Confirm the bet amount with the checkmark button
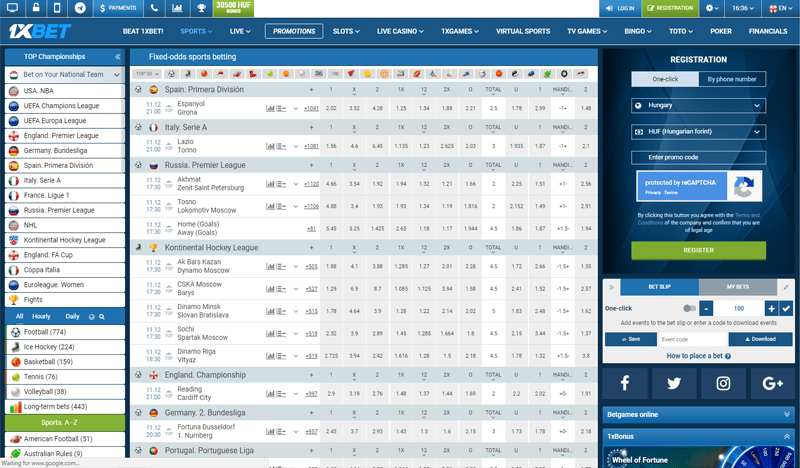The width and height of the screenshot is (800, 468). coord(785,309)
